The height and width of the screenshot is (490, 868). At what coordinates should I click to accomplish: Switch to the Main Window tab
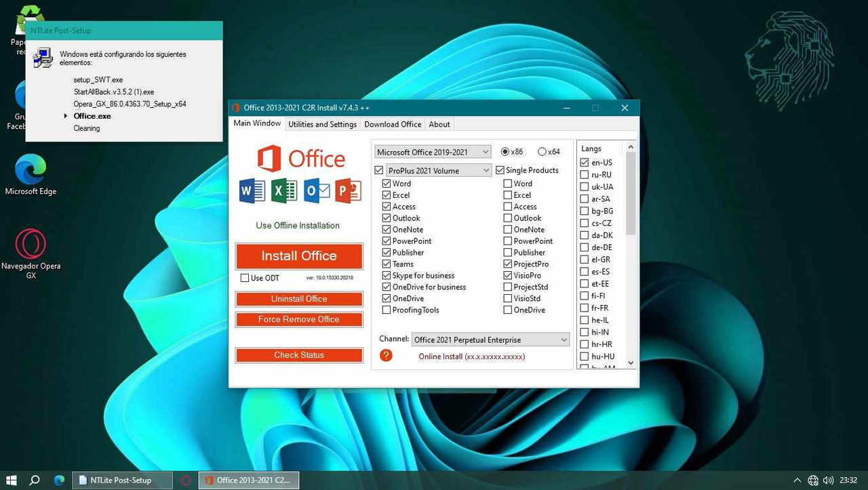[x=257, y=123]
